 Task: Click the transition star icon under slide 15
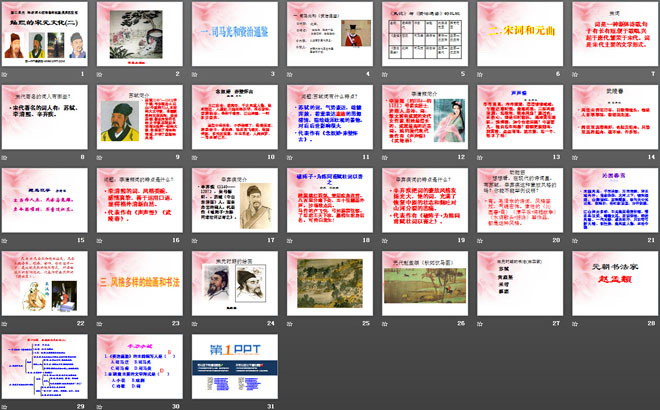5,241
